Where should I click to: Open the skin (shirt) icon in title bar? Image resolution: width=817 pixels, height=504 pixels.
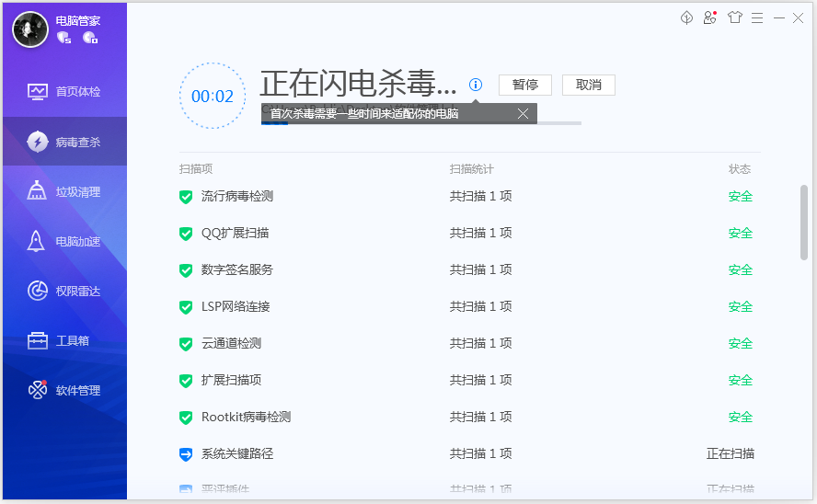tap(735, 17)
